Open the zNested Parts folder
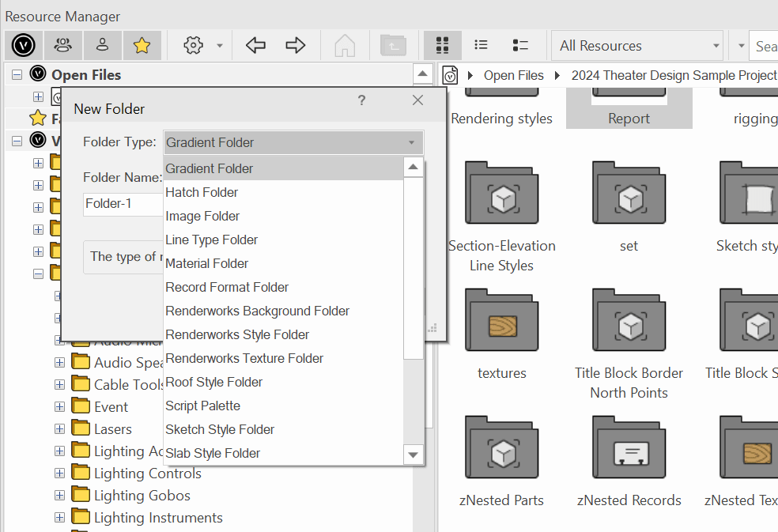This screenshot has width=778, height=532. click(501, 447)
